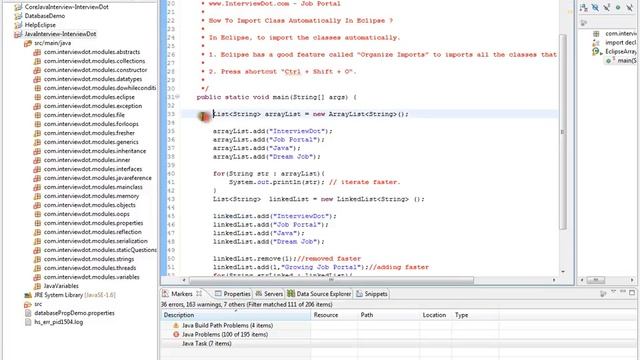Click the com.interviewdot.modules.datatypes package icon
This screenshot has width=640, height=360.
[x=37, y=79]
